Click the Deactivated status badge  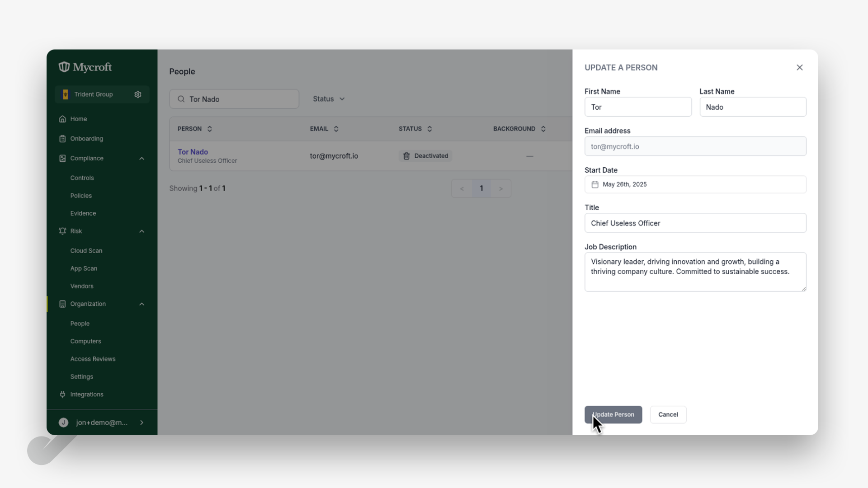pyautogui.click(x=425, y=156)
